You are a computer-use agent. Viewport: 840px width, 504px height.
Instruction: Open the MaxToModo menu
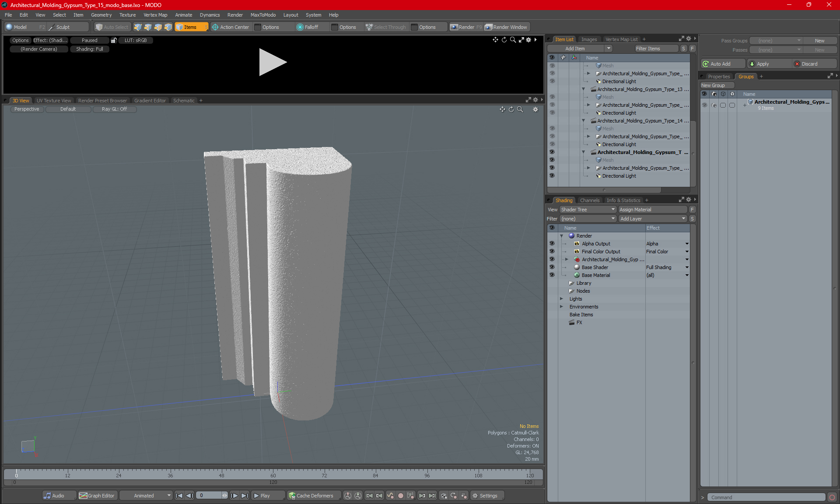[263, 15]
